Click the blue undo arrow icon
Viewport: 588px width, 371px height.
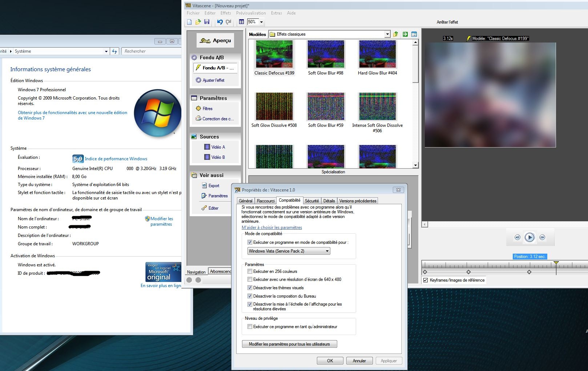coord(220,22)
